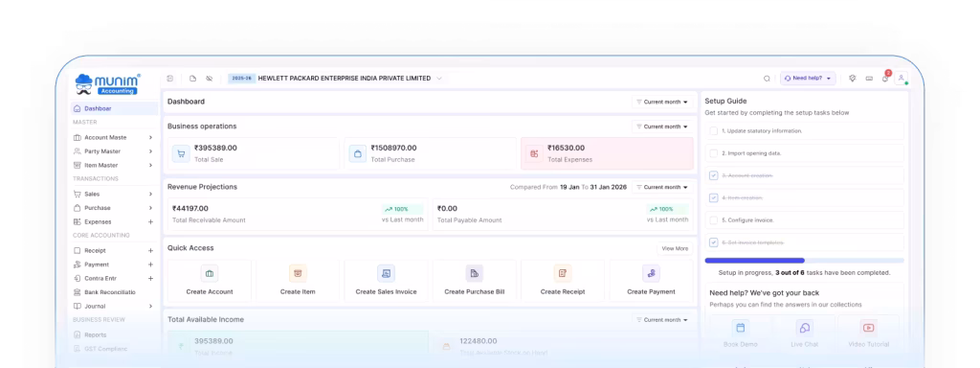Click plus icon next to Expenses

tap(150, 222)
